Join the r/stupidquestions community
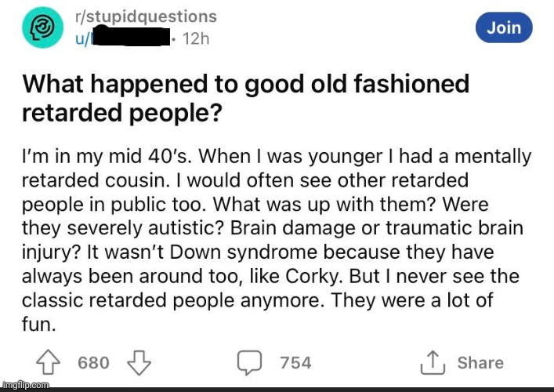Image resolution: width=554 pixels, height=392 pixels. point(504,27)
